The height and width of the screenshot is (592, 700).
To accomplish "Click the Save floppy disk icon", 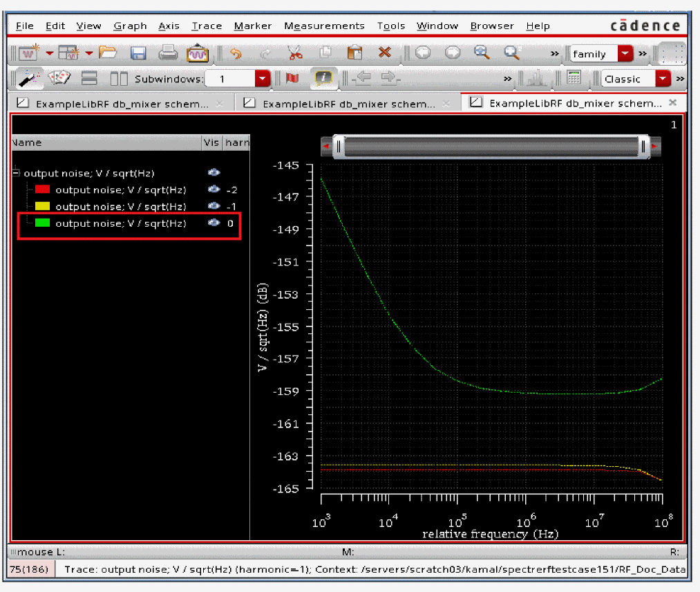I will 138,53.
